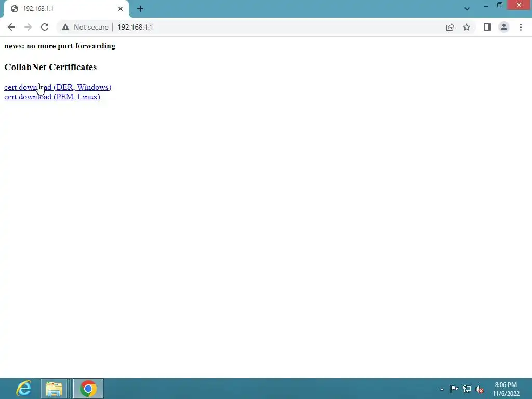Viewport: 532px width, 399px height.
Task: Show hidden system tray icons
Action: (442, 389)
